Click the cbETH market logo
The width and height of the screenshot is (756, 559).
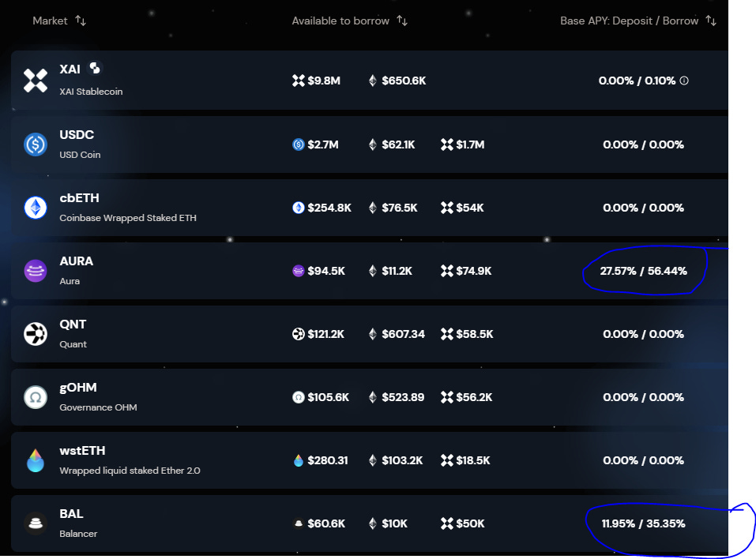[x=36, y=208]
